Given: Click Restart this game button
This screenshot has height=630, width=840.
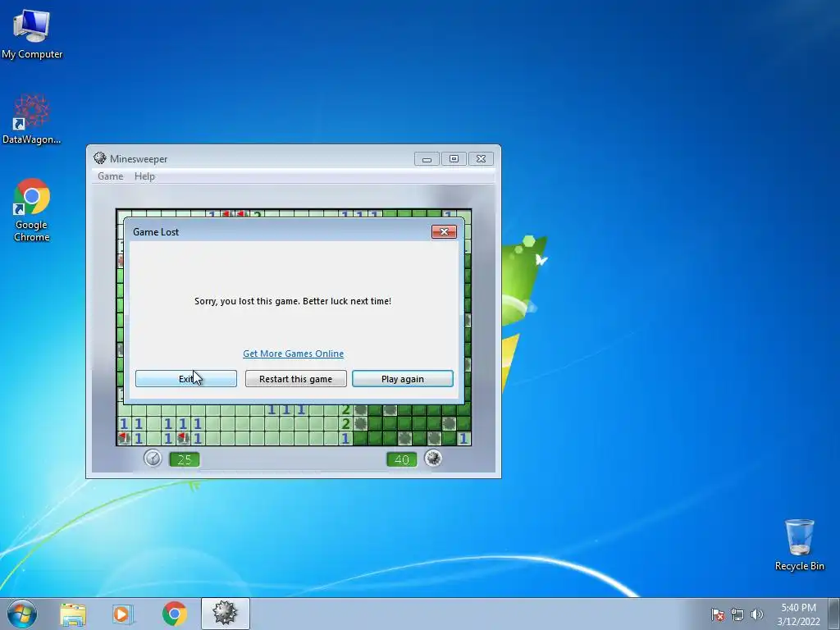Looking at the screenshot, I should [295, 379].
